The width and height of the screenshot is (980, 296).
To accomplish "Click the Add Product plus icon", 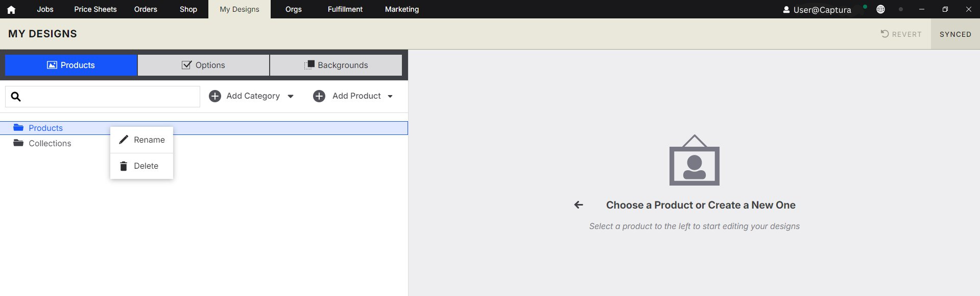I will click(x=319, y=96).
